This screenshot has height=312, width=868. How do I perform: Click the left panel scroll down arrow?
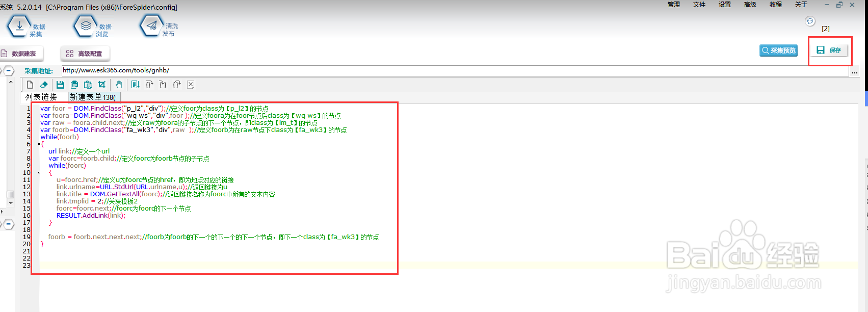(x=10, y=203)
